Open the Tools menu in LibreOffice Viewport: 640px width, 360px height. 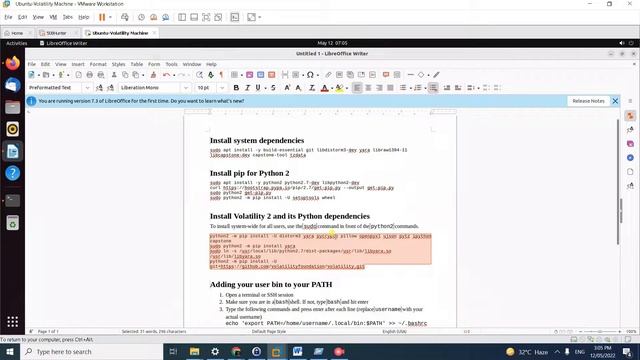tap(171, 64)
